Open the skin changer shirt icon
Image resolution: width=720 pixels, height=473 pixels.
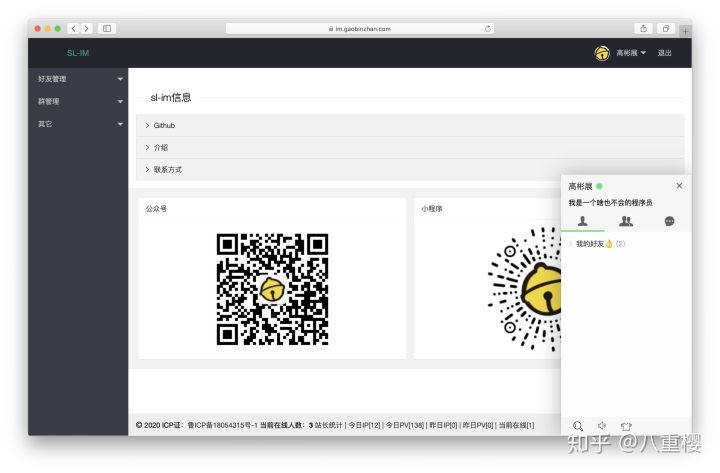tap(626, 426)
